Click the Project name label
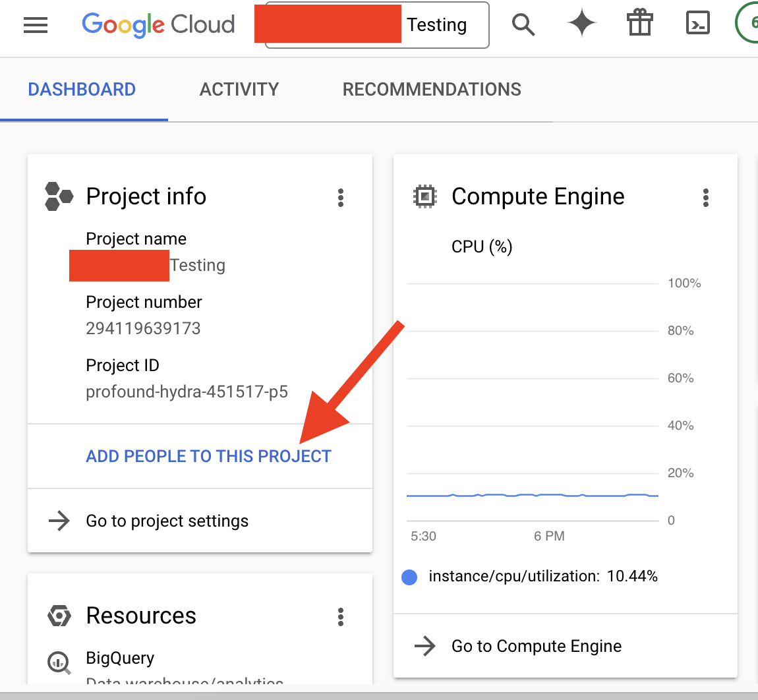The height and width of the screenshot is (700, 758). tap(136, 239)
